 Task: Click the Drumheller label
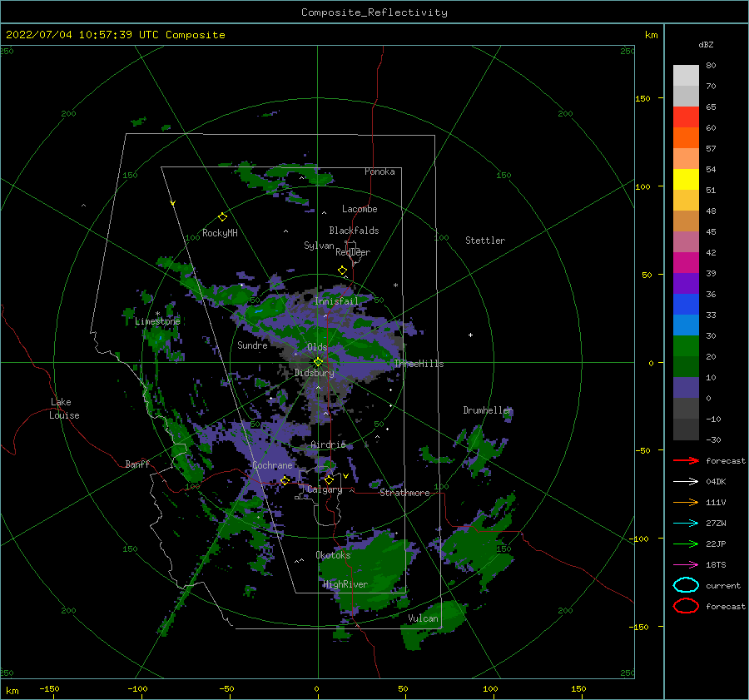(488, 410)
